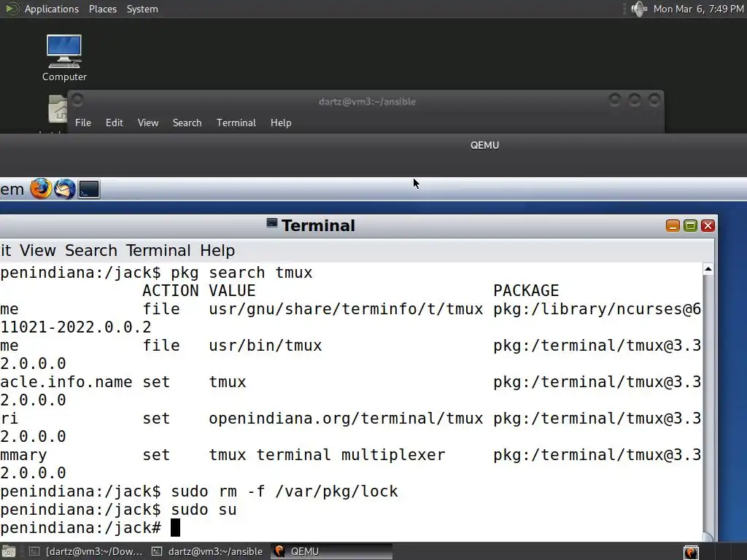Open View menu in guest Terminal window
The height and width of the screenshot is (560, 747).
point(38,251)
